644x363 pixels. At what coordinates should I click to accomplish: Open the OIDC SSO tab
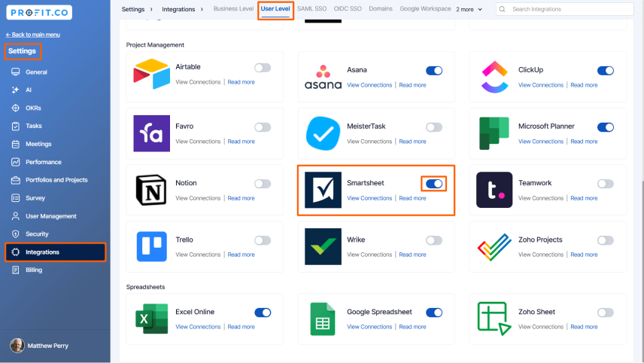pos(348,8)
